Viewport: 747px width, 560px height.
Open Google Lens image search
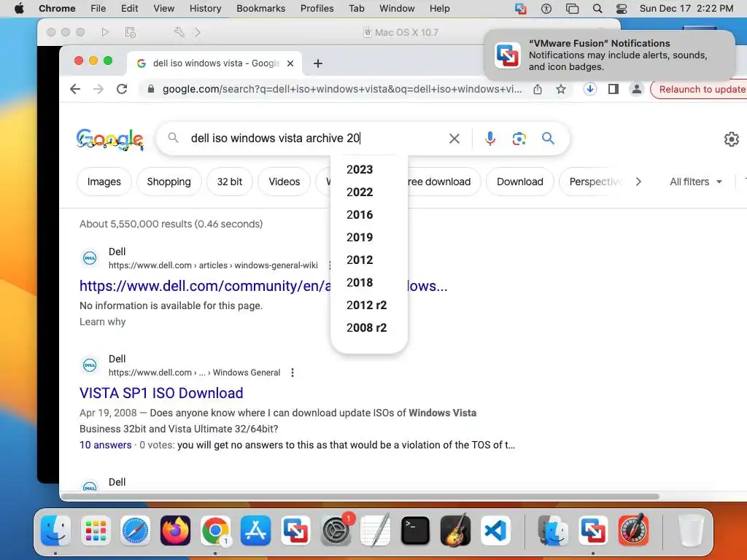519,139
